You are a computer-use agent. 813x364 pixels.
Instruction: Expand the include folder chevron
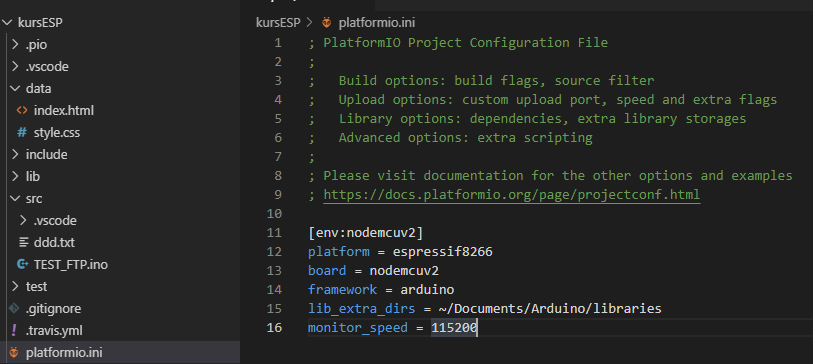[x=15, y=155]
